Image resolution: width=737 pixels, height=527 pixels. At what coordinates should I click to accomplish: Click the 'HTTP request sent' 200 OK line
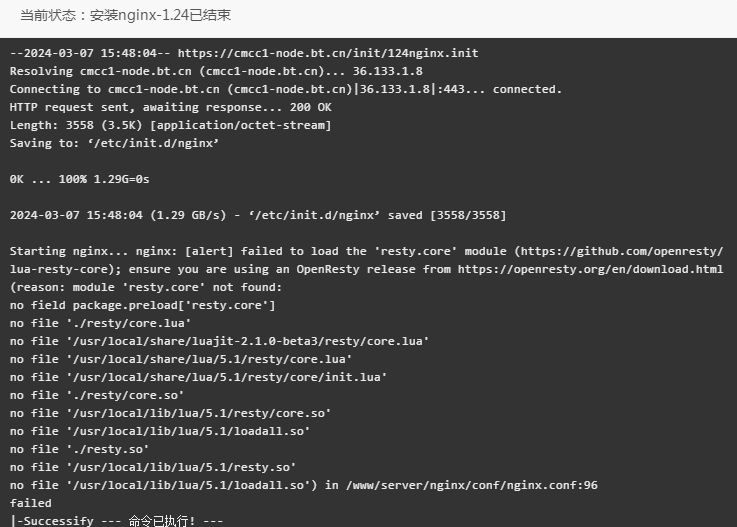point(171,107)
